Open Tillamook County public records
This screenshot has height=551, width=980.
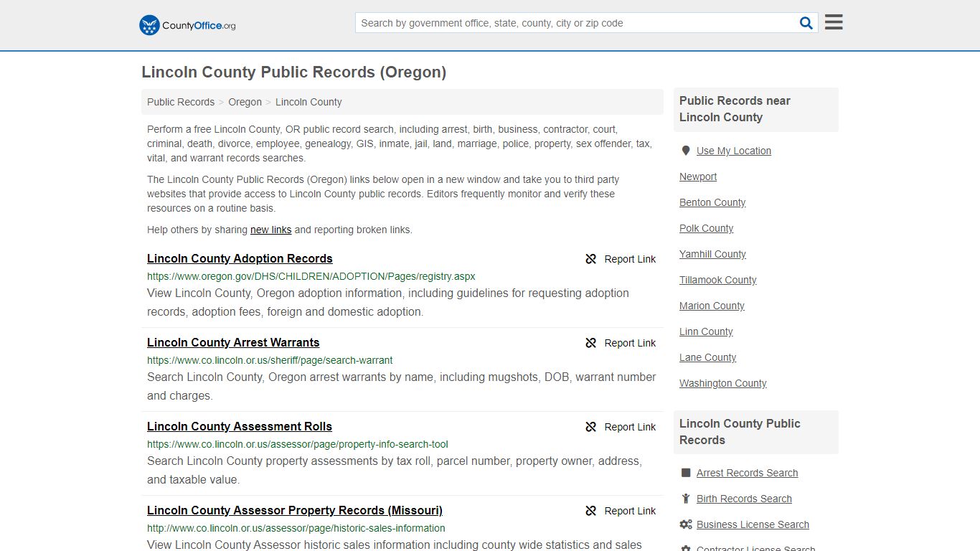[718, 280]
